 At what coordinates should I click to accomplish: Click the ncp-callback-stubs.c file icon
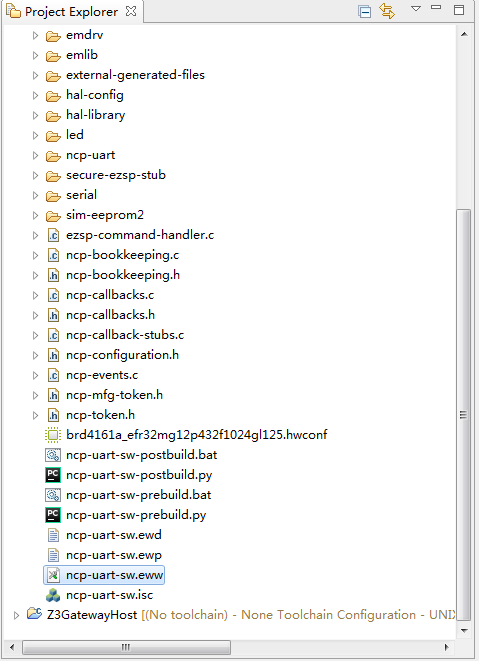pyautogui.click(x=53, y=336)
